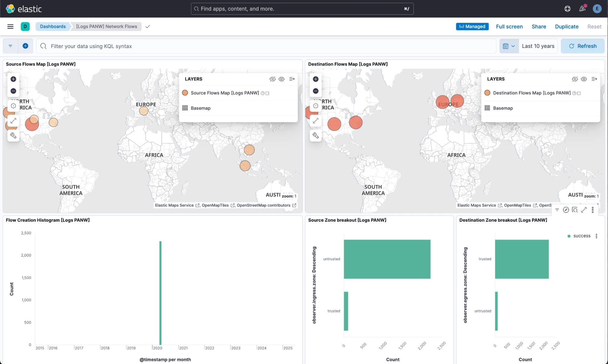Click the green success legend color dot

569,236
